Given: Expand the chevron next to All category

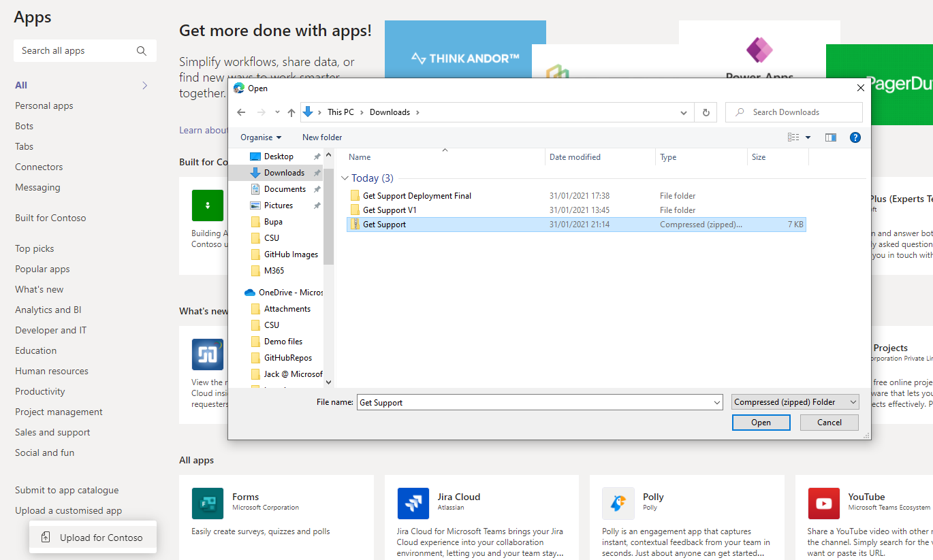Looking at the screenshot, I should (x=145, y=85).
